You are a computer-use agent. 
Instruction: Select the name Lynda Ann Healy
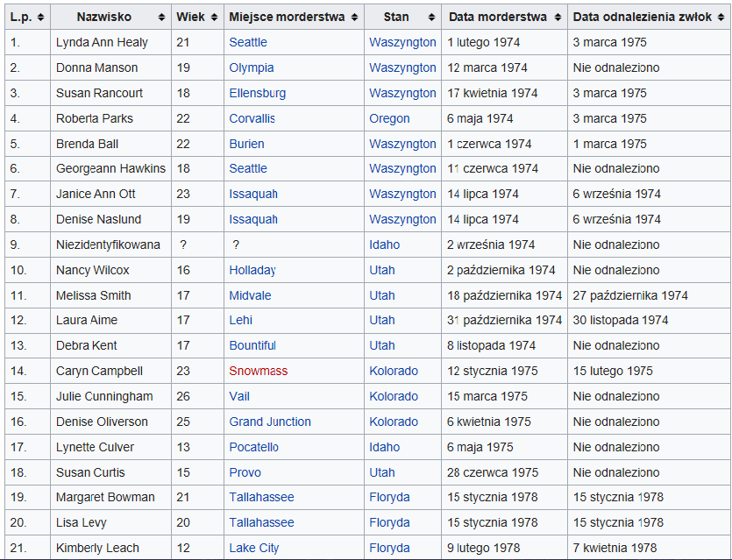point(102,42)
